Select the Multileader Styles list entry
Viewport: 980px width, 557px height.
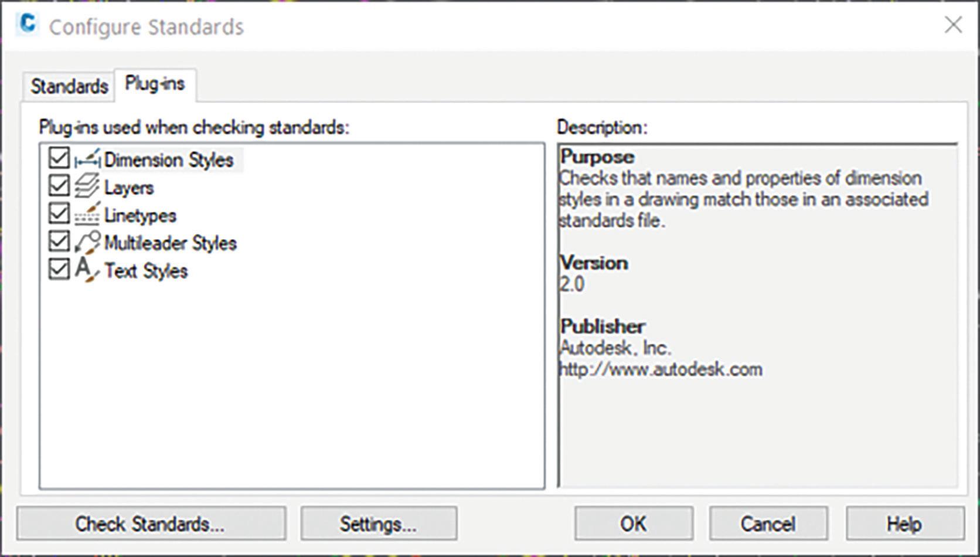coord(171,243)
